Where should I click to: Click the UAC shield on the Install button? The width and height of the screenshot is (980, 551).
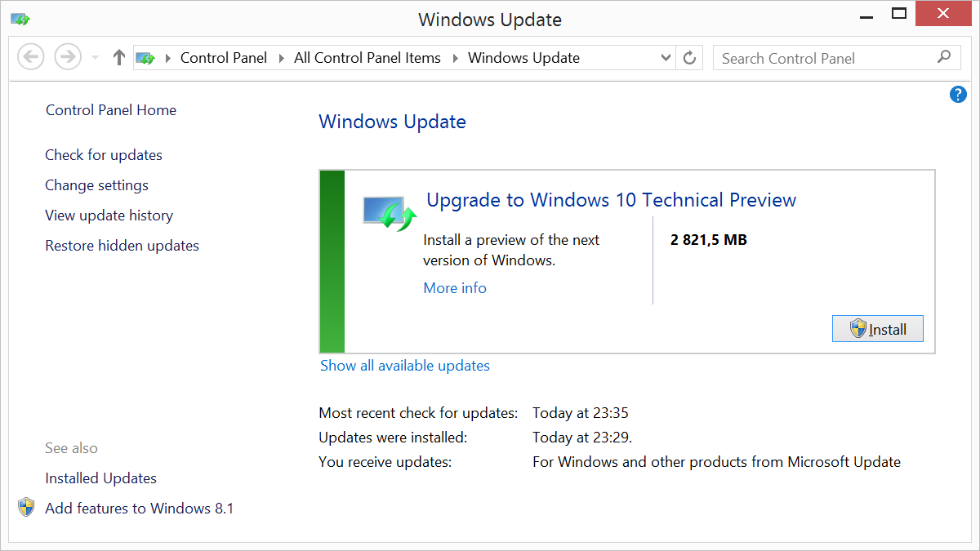(x=858, y=328)
